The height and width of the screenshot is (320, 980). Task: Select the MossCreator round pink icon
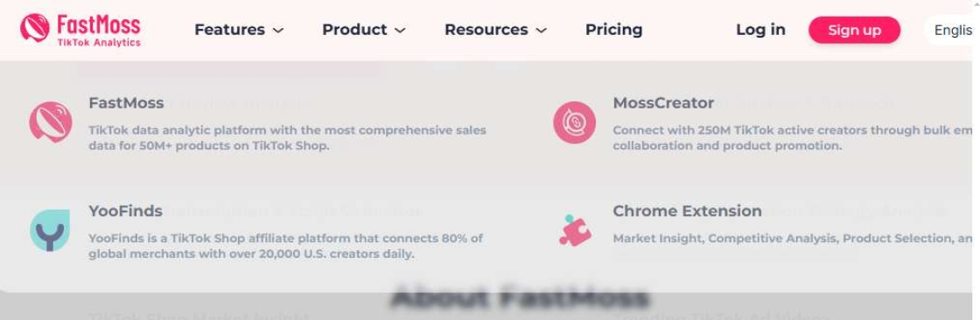[x=574, y=122]
